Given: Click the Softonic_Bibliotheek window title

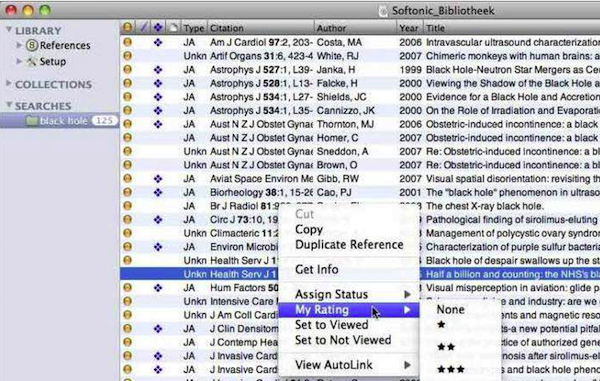Looking at the screenshot, I should 443,11.
